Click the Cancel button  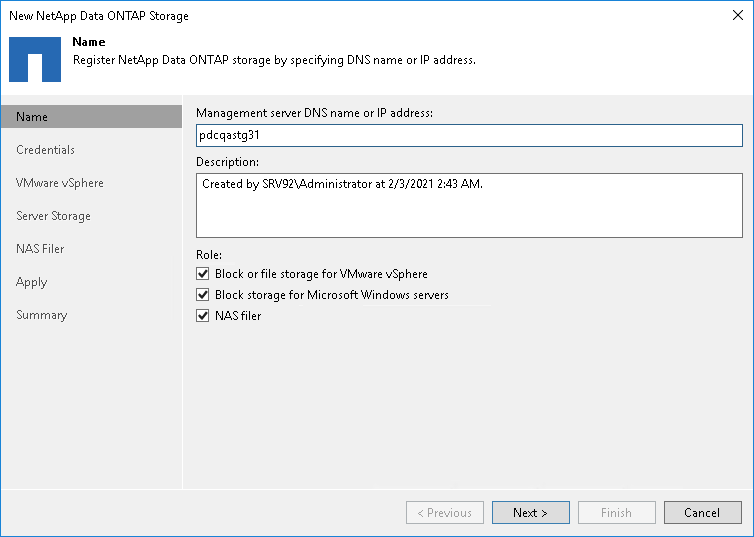click(703, 512)
